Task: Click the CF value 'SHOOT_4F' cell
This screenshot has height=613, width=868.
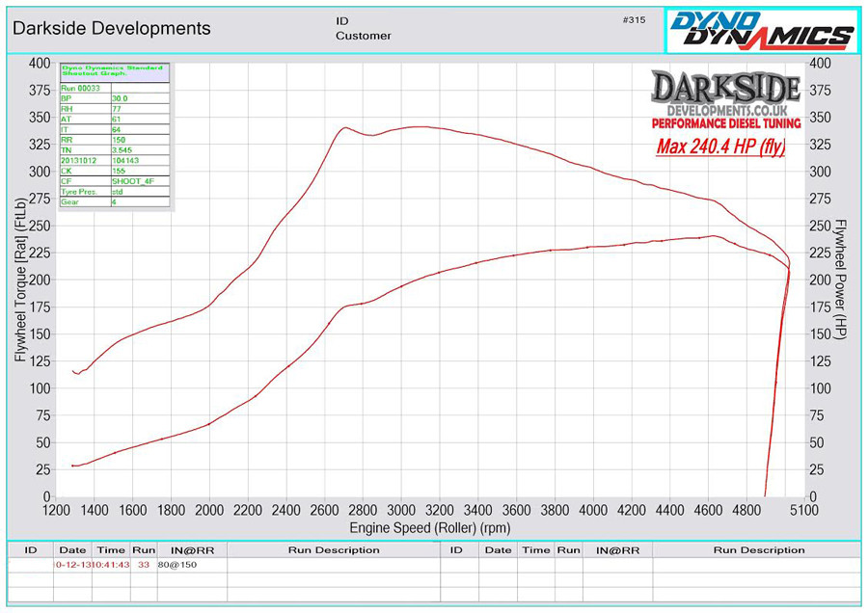Action: 140,181
